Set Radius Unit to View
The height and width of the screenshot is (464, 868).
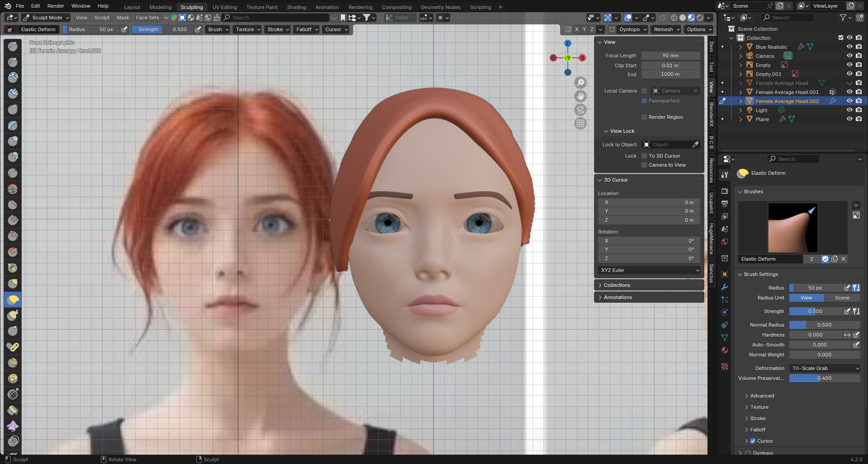coord(807,298)
